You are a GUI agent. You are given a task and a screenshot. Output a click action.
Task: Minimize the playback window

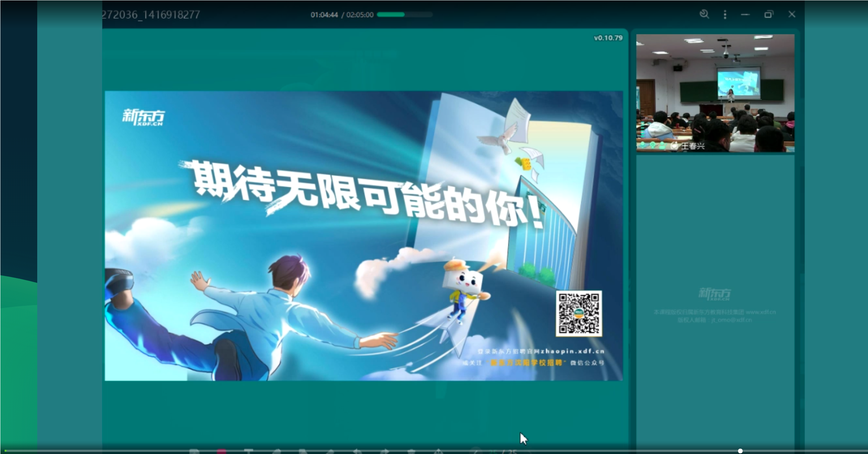pyautogui.click(x=745, y=15)
